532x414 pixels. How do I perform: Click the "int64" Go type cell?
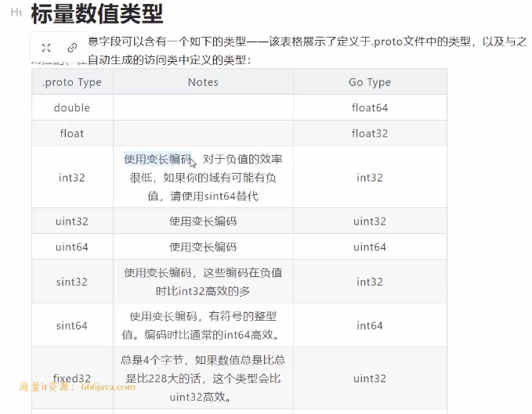[370, 326]
